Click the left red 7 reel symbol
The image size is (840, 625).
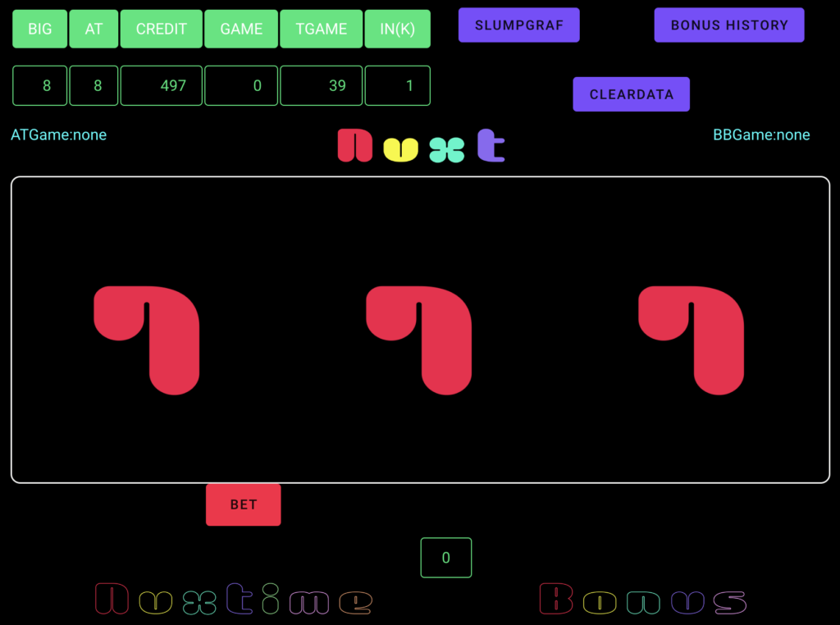click(148, 339)
